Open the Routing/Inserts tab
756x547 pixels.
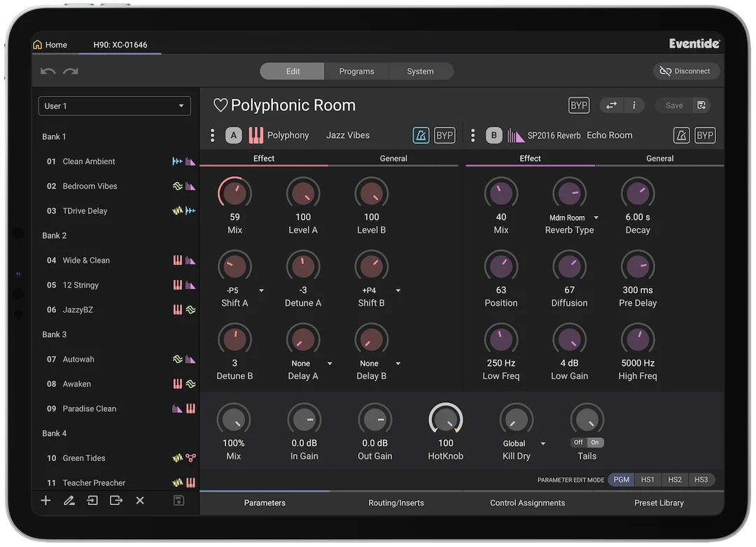(395, 503)
